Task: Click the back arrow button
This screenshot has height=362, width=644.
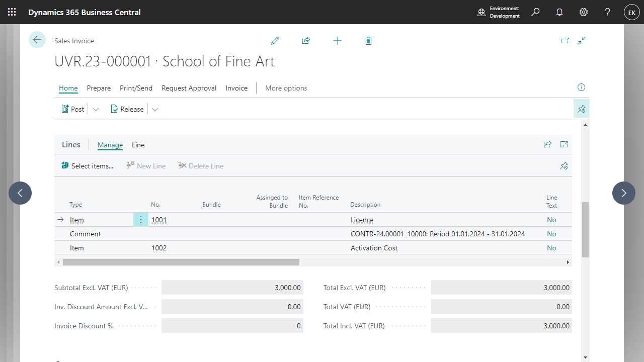Action: [x=37, y=40]
